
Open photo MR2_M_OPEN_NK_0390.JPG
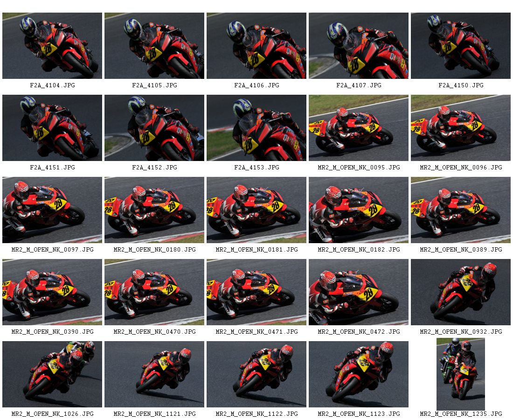point(52,292)
